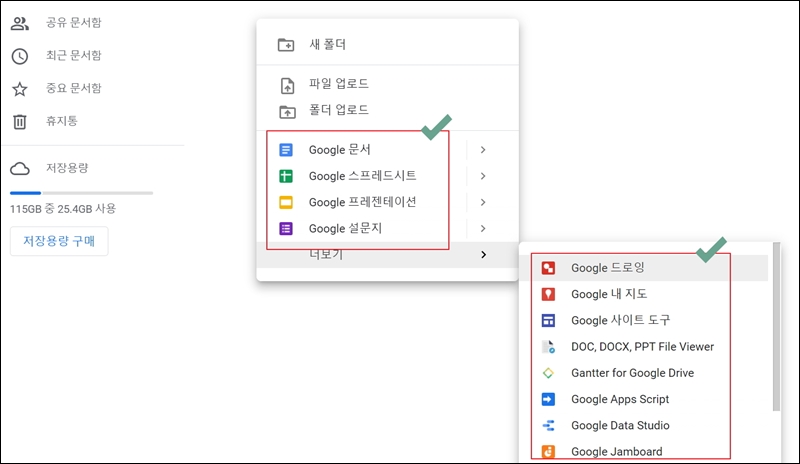Click the storage usage progress bar
Viewport: 800px width, 464px height.
[x=81, y=193]
